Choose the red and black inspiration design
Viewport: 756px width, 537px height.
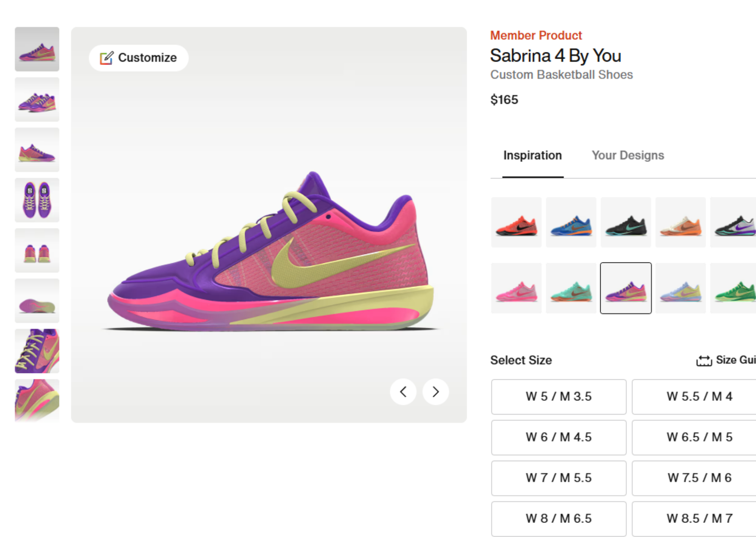[x=516, y=222]
